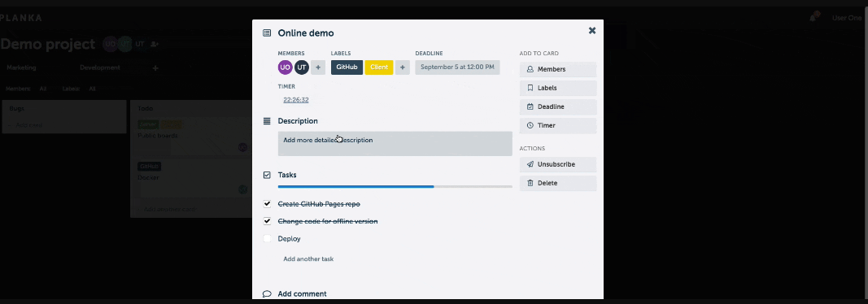868x304 pixels.
Task: Close the Online demo card with the X
Action: (591, 30)
